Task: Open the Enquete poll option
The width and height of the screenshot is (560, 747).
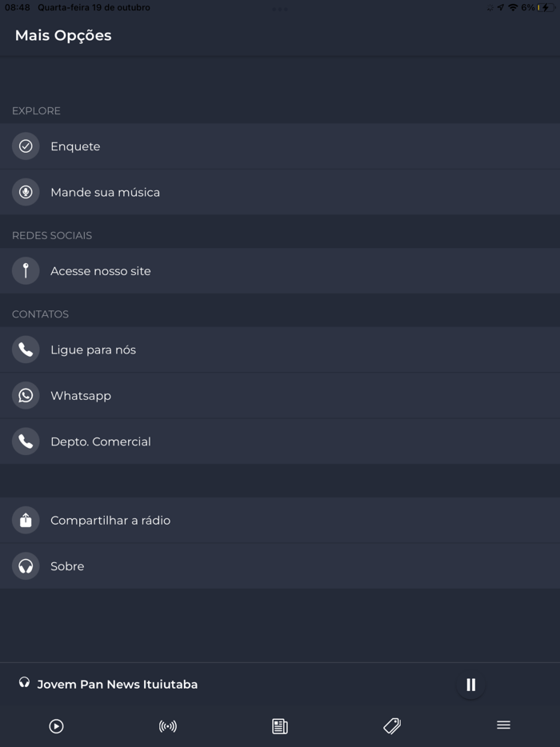Action: [x=75, y=146]
